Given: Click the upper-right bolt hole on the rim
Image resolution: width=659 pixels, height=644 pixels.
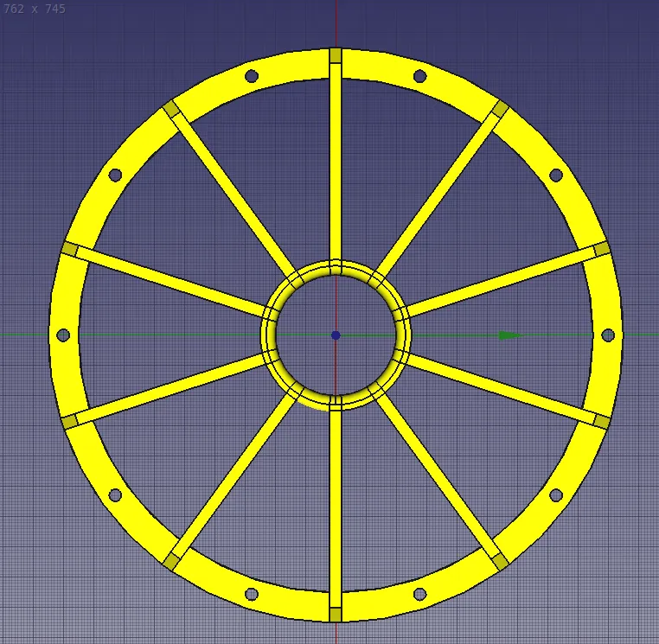Looking at the screenshot, I should coord(556,175).
